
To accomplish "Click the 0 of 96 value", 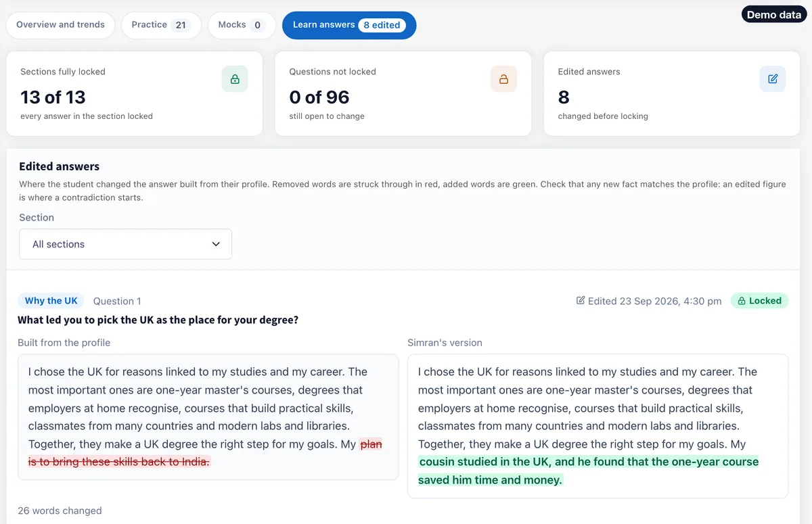I will click(x=319, y=97).
